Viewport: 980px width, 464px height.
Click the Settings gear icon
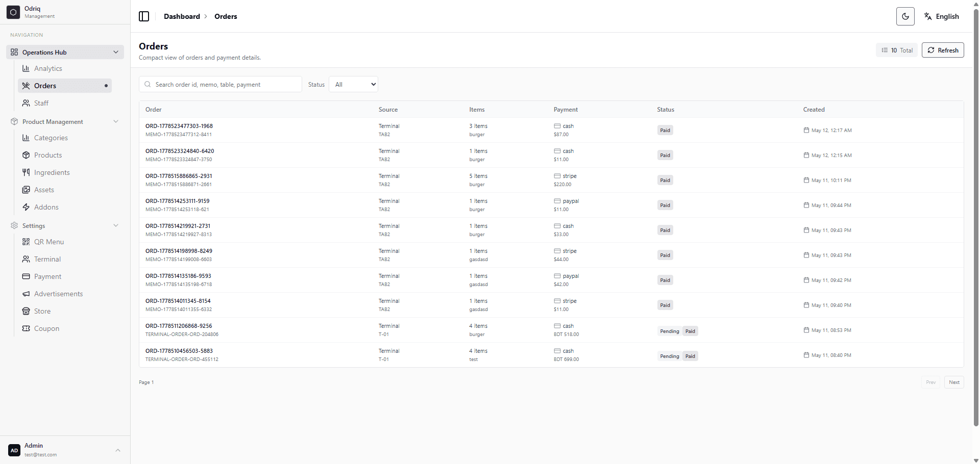tap(14, 225)
